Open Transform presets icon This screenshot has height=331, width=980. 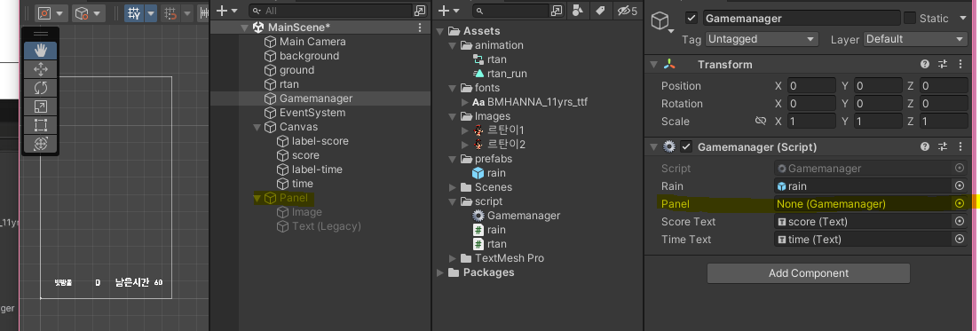coord(943,64)
